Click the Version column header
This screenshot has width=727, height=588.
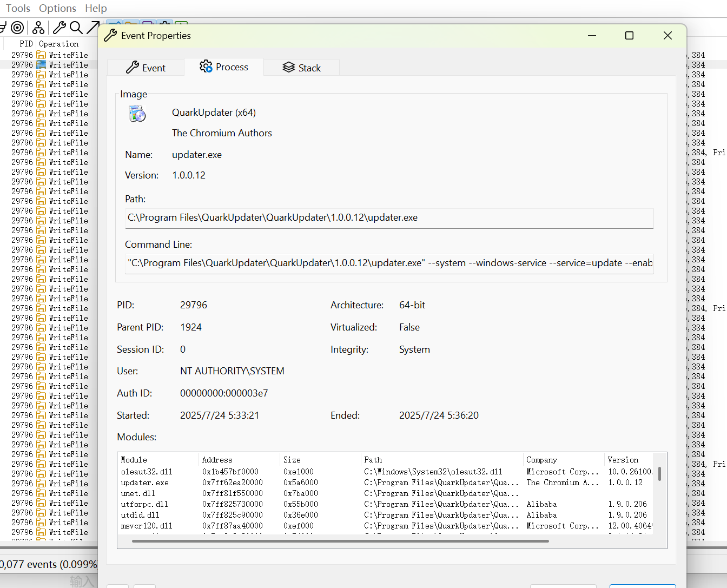629,460
